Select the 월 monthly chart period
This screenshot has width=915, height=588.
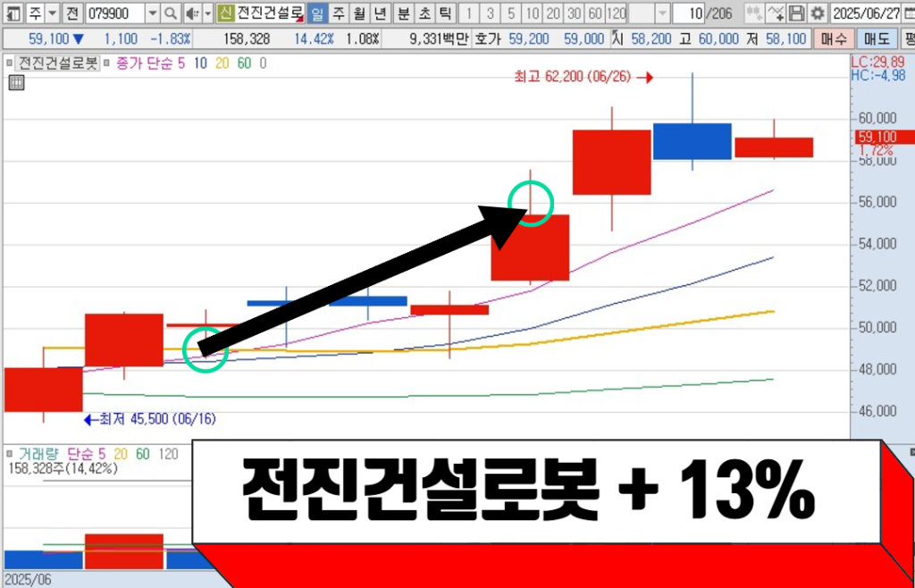tap(359, 13)
